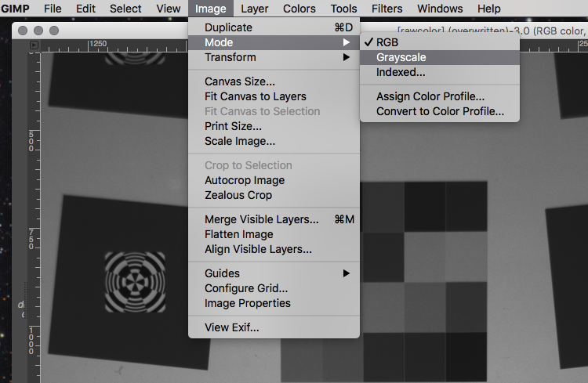Viewport: 588px width, 383px height.
Task: Select RGB mode option
Action: click(440, 42)
